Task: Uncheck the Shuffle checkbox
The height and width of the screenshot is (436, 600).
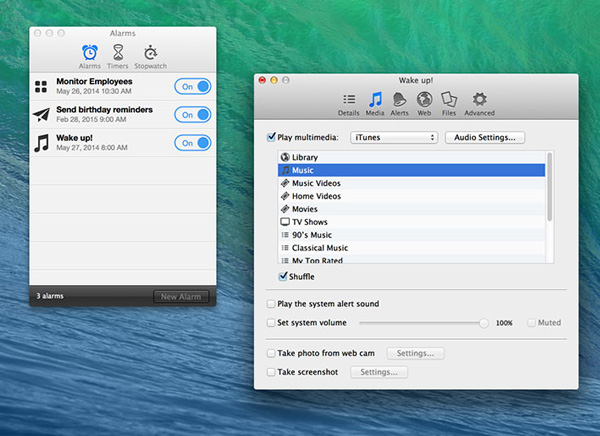Action: pyautogui.click(x=283, y=276)
